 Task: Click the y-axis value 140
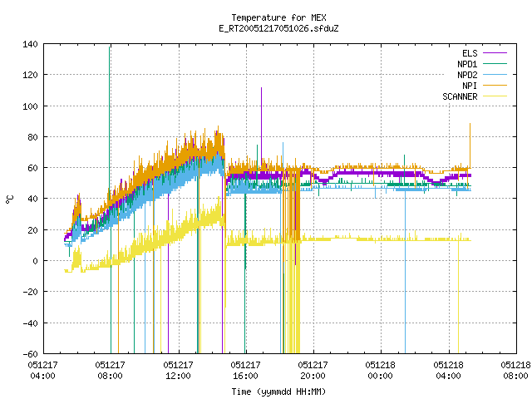coord(30,44)
